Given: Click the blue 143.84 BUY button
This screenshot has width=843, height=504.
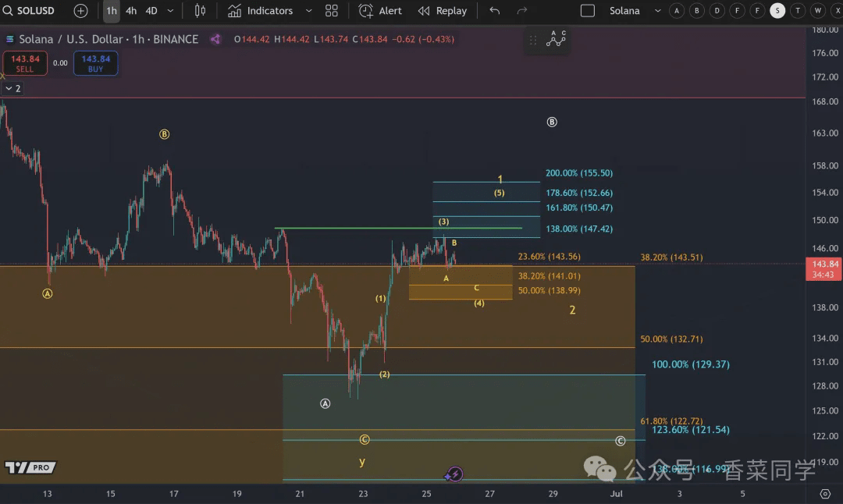Looking at the screenshot, I should 96,63.
